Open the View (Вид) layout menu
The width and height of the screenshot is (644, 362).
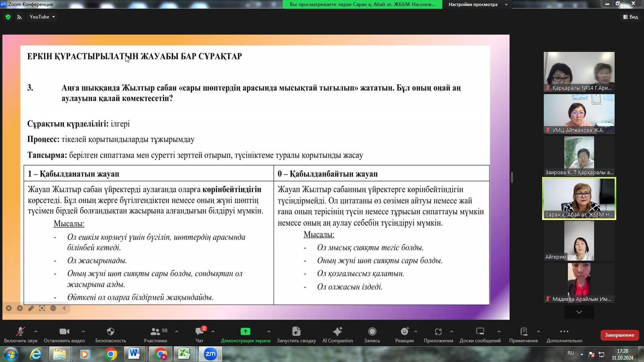[x=630, y=17]
